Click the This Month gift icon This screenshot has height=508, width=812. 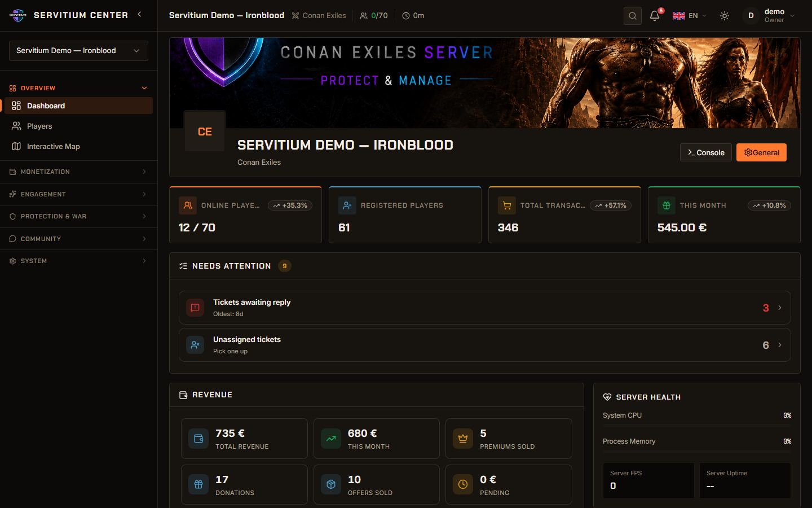tap(667, 205)
